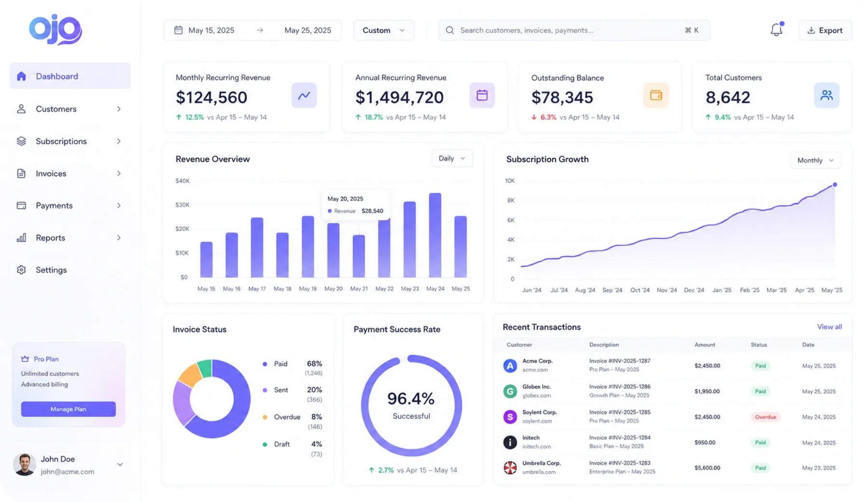Viewport: 868px width, 502px height.
Task: Expand the Subscriptions submenu chevron
Action: [119, 141]
